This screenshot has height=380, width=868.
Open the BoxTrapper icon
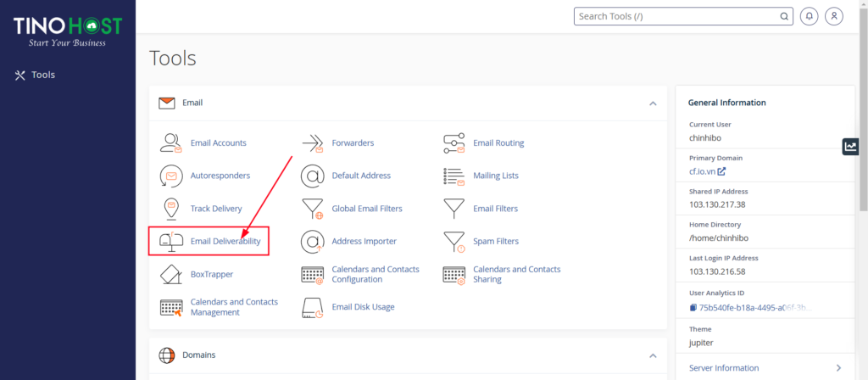[x=171, y=274]
